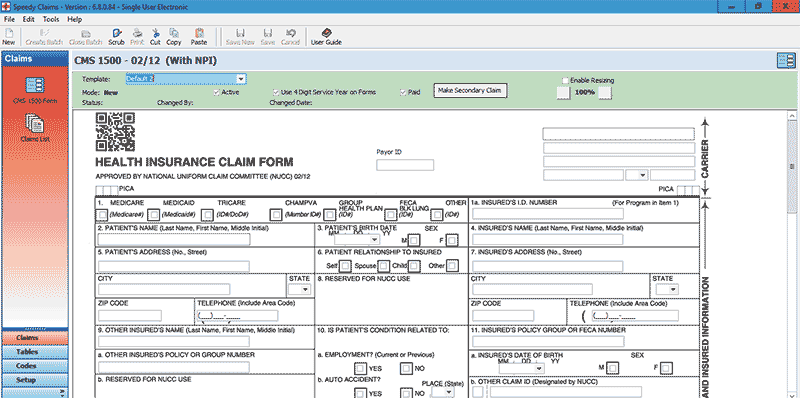Open patient's birth date dropdown
The image size is (800, 398).
click(374, 239)
